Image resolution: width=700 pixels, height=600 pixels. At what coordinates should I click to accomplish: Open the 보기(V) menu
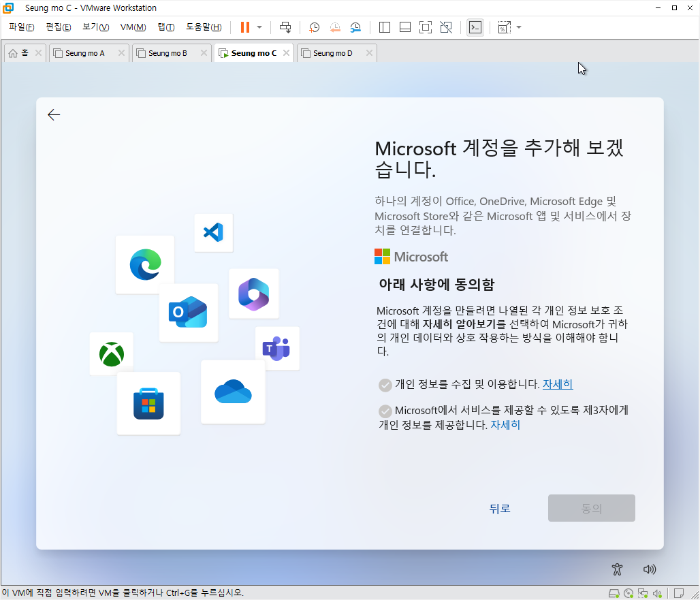(95, 27)
